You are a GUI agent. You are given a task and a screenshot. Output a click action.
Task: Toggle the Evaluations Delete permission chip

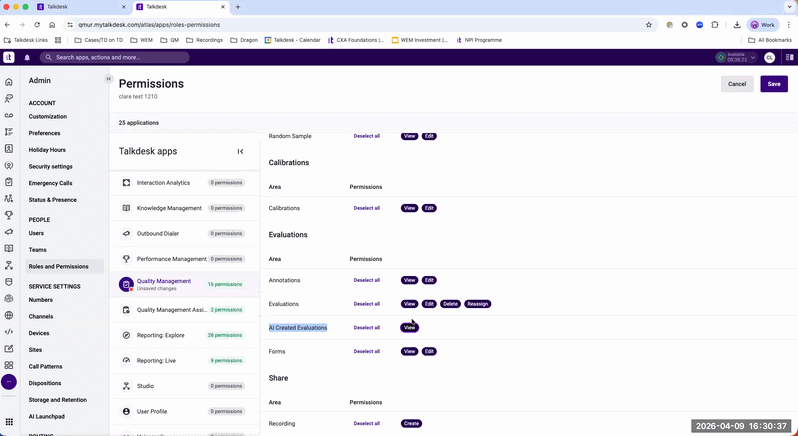(450, 304)
